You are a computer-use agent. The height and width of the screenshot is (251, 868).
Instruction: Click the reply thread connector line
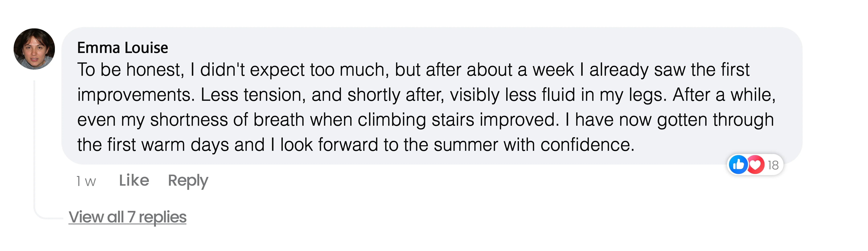34,148
